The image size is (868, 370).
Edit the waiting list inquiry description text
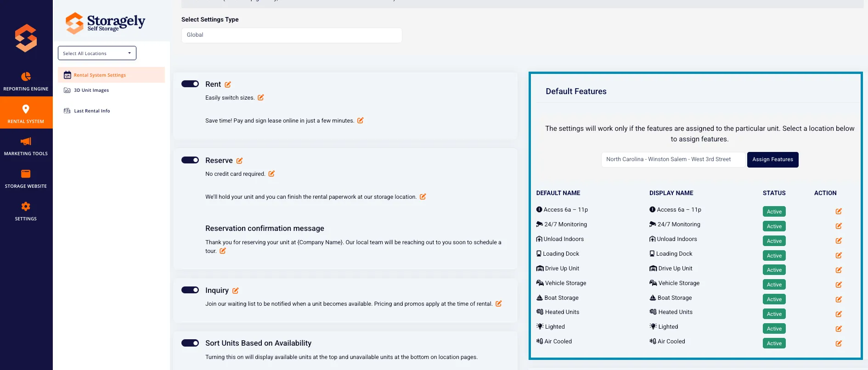point(499,303)
